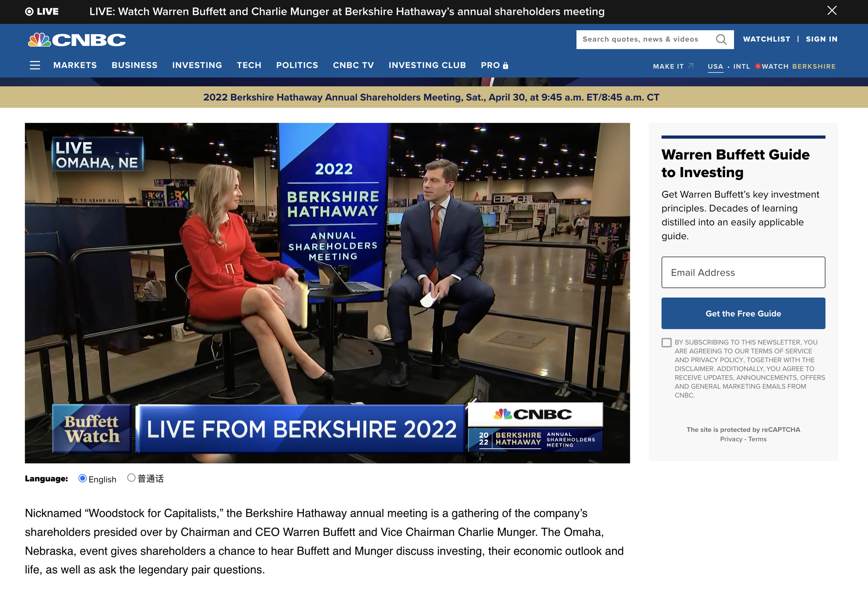The width and height of the screenshot is (868, 597).
Task: Click the search magnifier icon
Action: (x=721, y=39)
